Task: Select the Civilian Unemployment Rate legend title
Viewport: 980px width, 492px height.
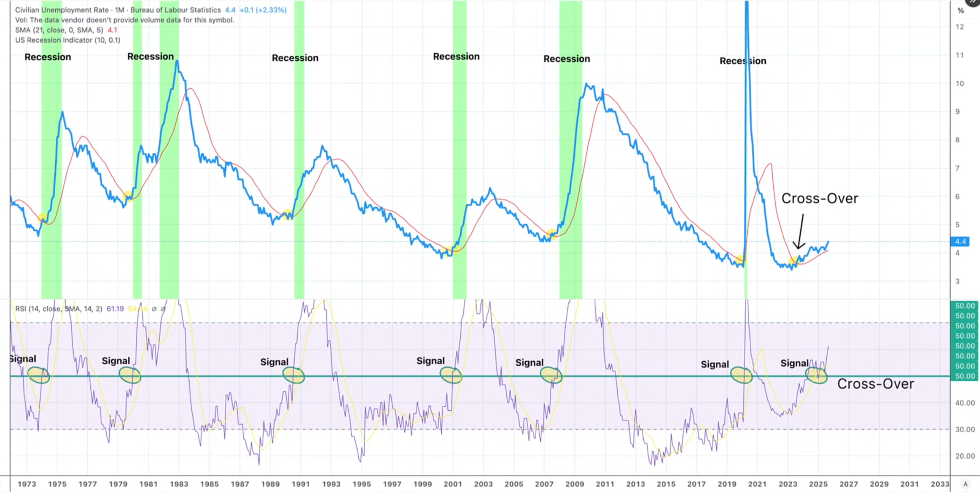Action: [x=118, y=10]
